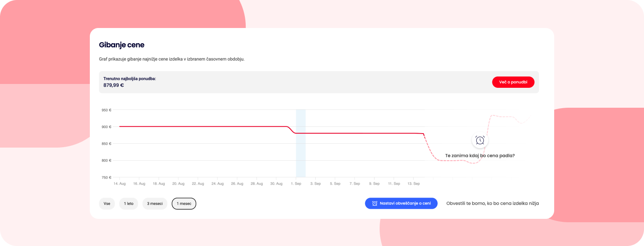Viewport: 644px width, 246px height.
Task: Click the '14. Aug' date label
Action: click(x=119, y=184)
